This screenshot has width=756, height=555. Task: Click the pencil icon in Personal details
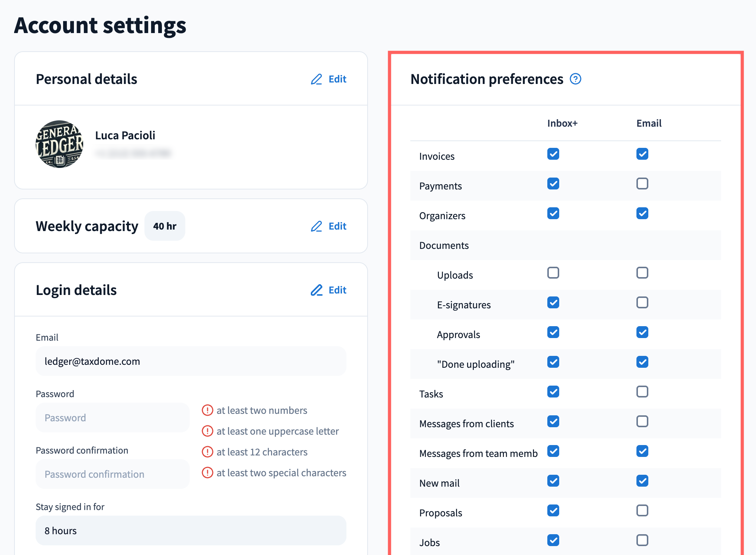coord(316,79)
